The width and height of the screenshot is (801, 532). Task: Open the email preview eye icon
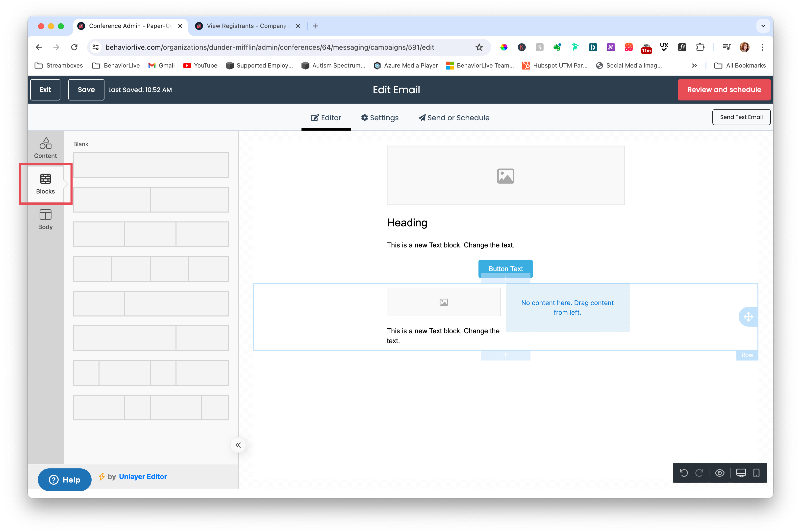click(720, 473)
